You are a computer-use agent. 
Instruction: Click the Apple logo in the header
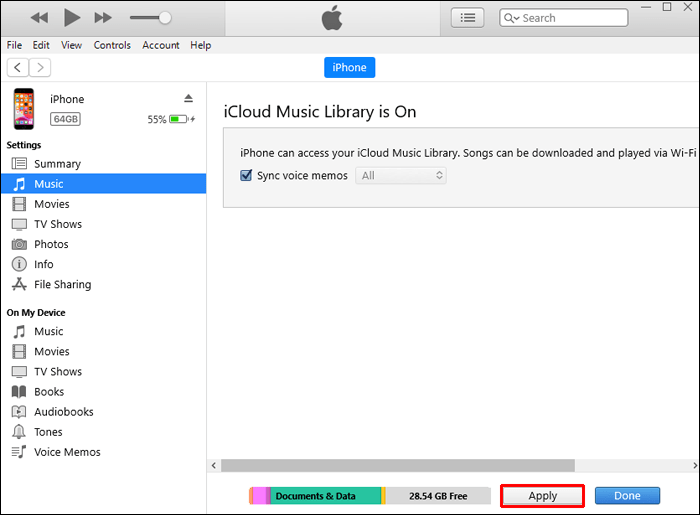[x=332, y=18]
